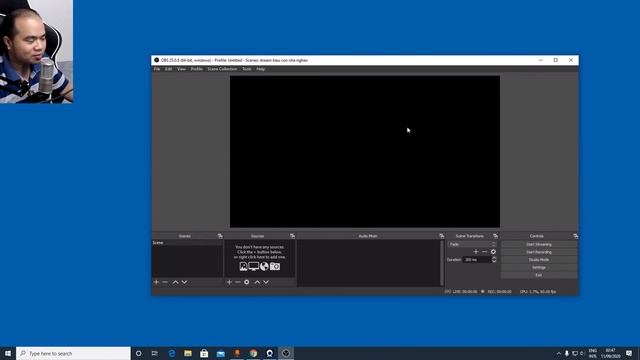Remove the selected scene with minus icon

tap(165, 282)
